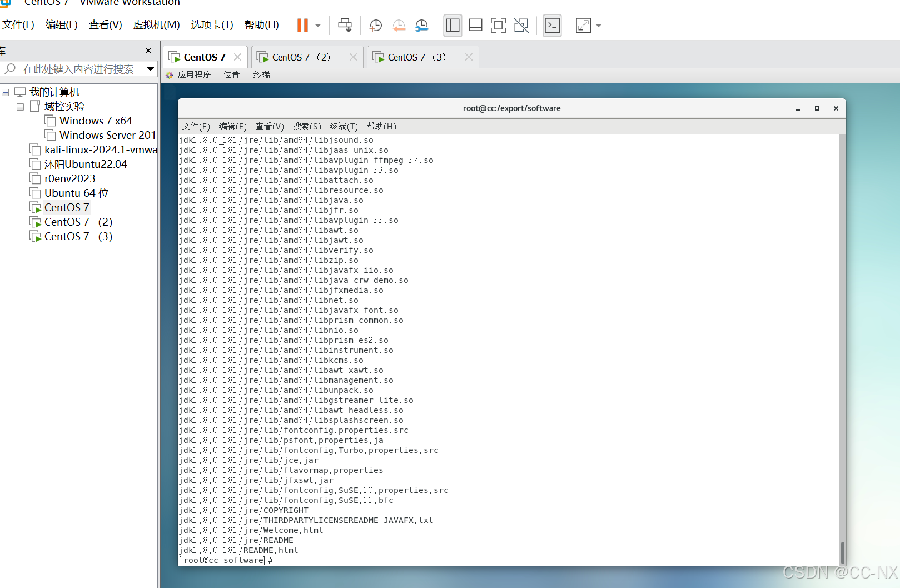900x588 pixels.
Task: Select CentOS 7 in the library tree
Action: point(60,207)
